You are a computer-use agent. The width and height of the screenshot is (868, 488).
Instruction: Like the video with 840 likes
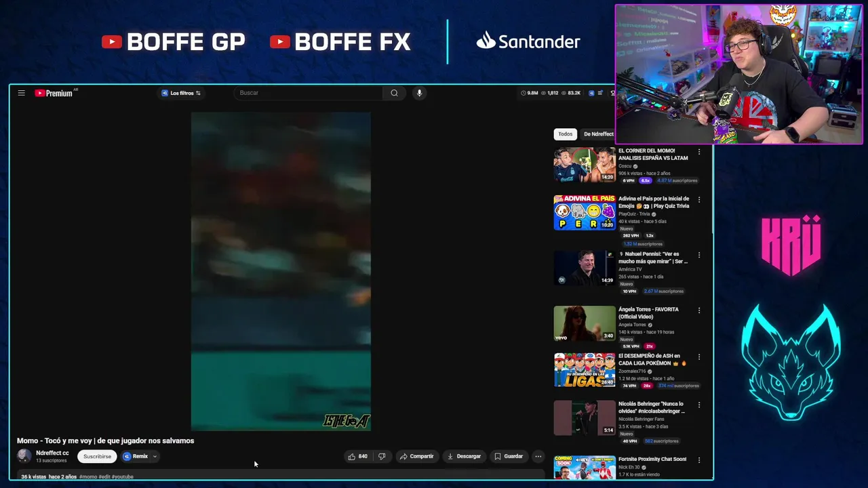[x=358, y=456]
